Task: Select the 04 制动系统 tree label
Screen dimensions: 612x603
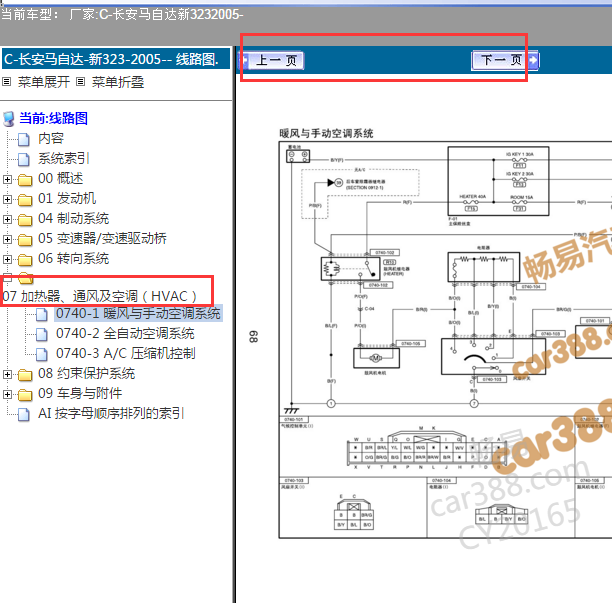Action: [x=73, y=218]
